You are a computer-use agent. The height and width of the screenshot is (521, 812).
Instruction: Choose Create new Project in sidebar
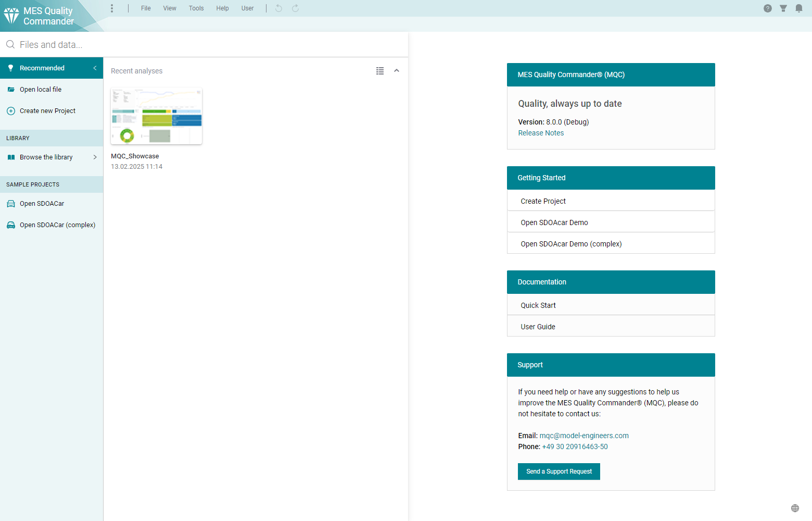47,111
